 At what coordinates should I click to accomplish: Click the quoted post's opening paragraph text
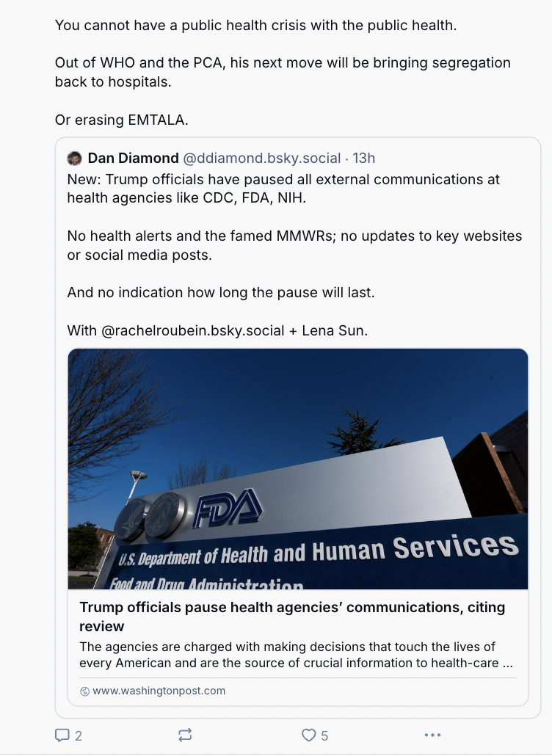tap(283, 189)
